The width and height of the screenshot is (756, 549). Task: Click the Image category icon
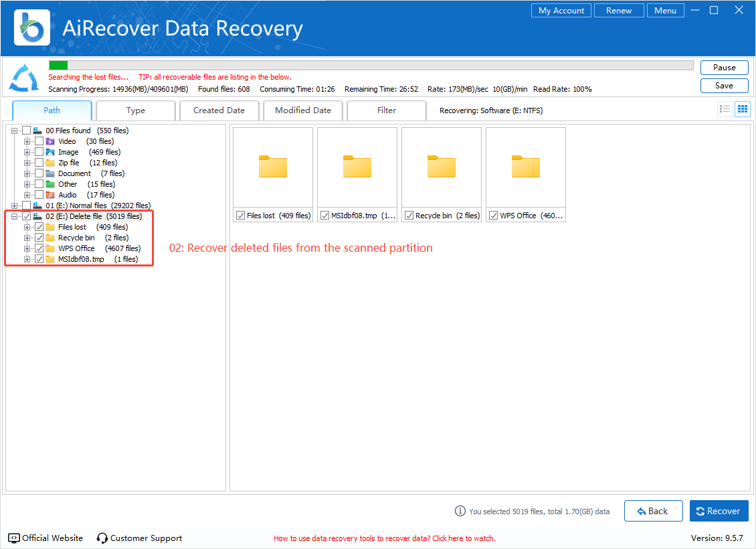50,152
